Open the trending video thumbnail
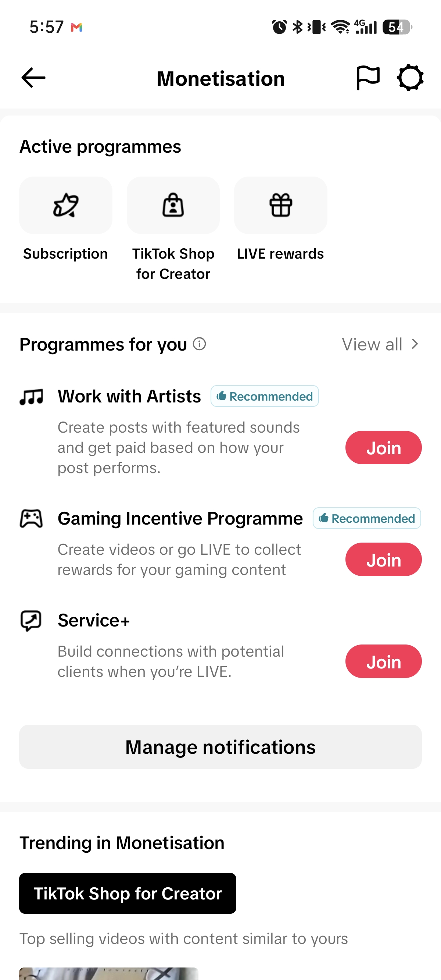The height and width of the screenshot is (980, 441). click(109, 973)
